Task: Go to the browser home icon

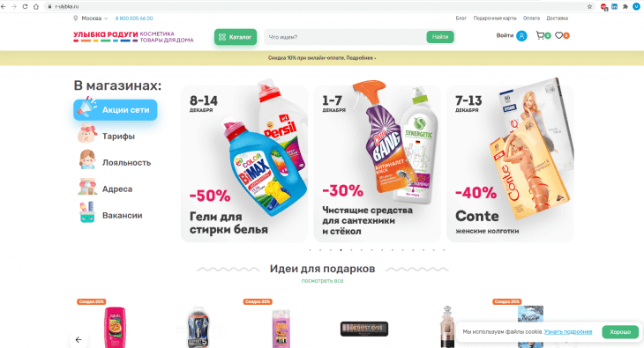Action: click(36, 6)
